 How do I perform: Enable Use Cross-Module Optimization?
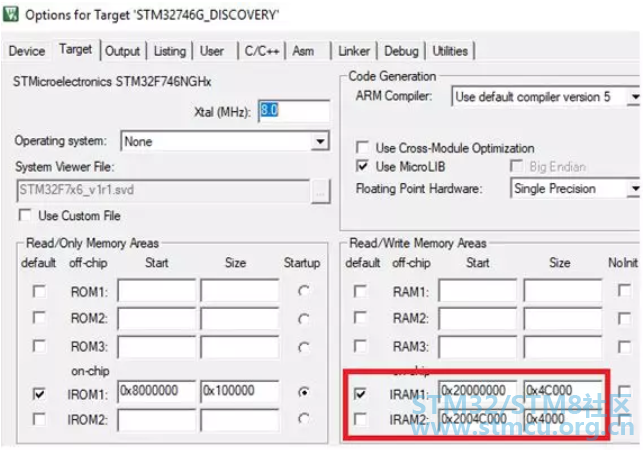point(362,148)
